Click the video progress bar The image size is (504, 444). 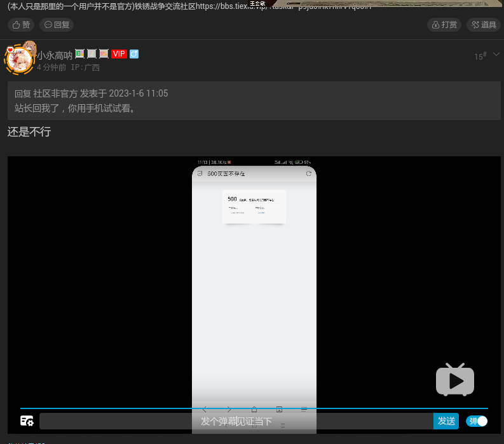[254, 408]
